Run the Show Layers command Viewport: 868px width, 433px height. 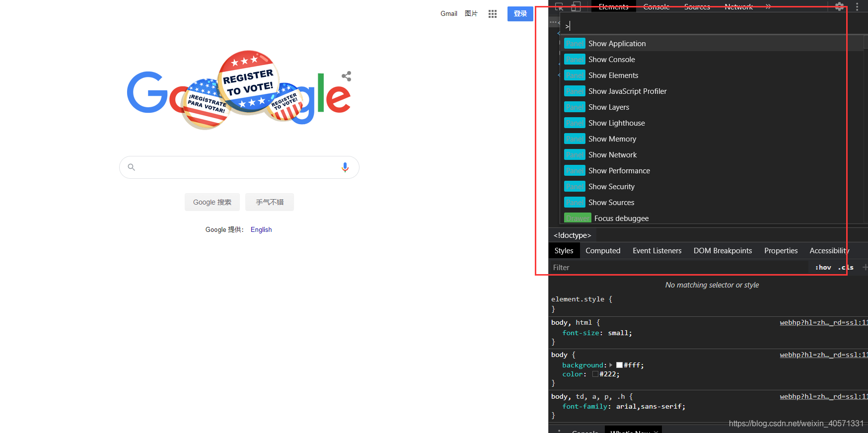[x=711, y=107]
